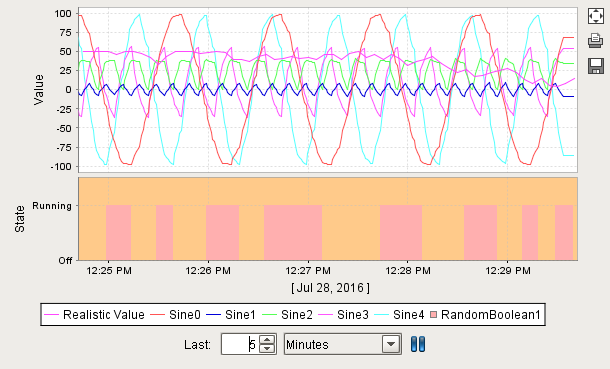Click the Running state axis label
This screenshot has height=369, width=610.
(x=52, y=205)
